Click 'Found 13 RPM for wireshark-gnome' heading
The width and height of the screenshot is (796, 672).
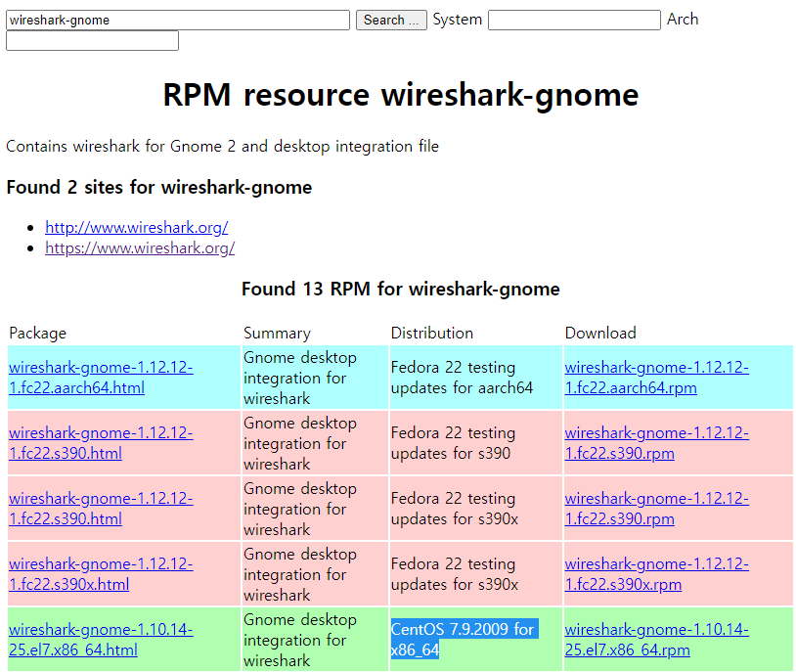click(x=401, y=289)
